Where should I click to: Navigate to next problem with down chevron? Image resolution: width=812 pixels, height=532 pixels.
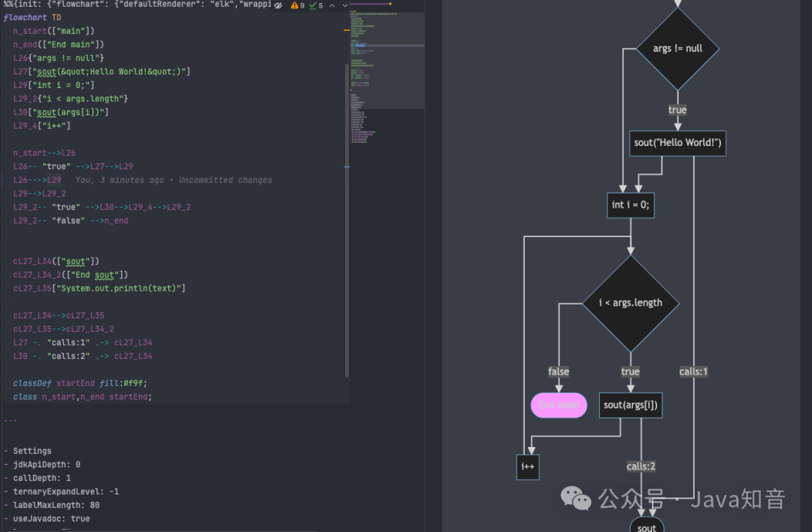[344, 5]
